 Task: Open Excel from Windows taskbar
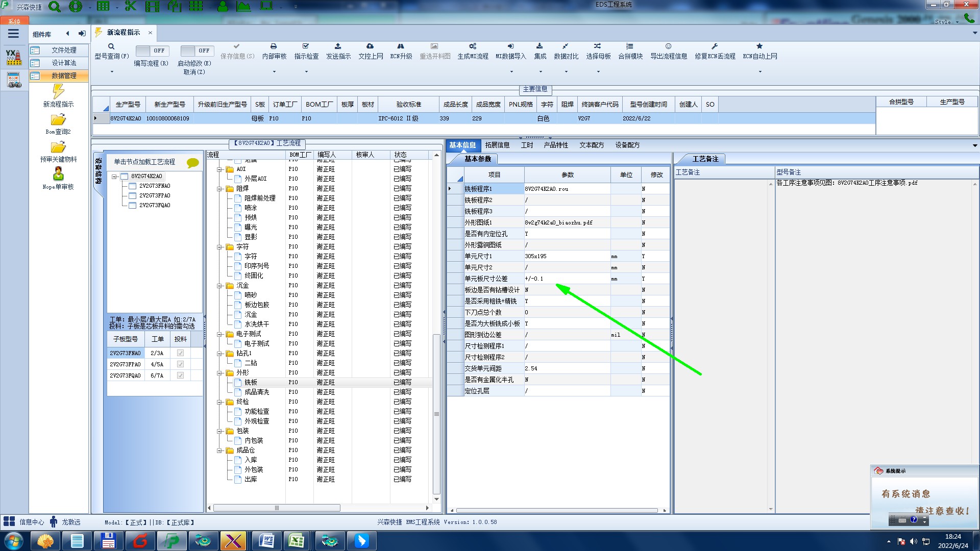[298, 541]
